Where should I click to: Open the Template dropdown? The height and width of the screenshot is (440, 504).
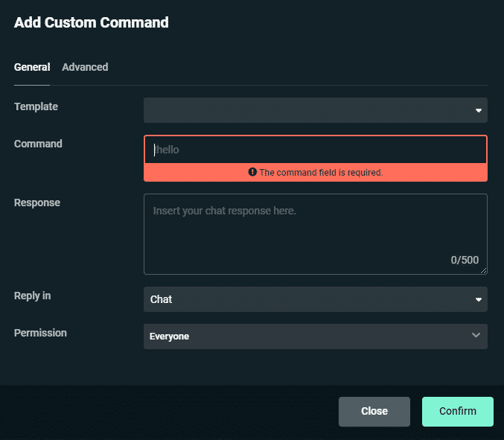tap(316, 110)
